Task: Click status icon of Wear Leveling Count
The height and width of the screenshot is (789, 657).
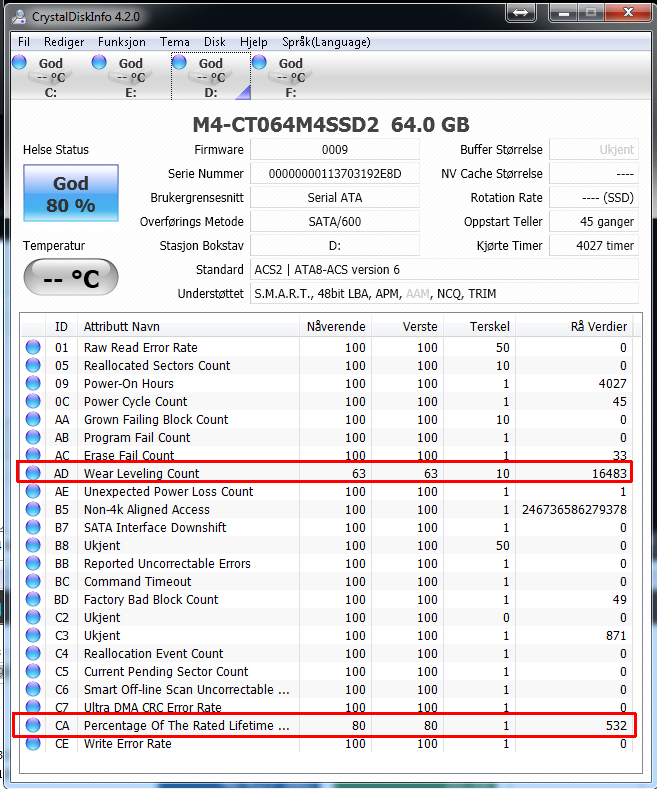Action: pos(33,473)
